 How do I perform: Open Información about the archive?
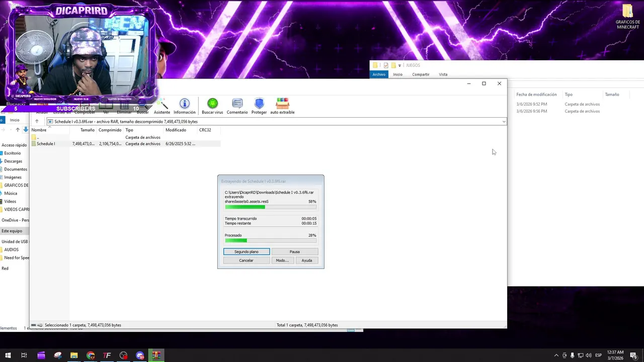click(184, 107)
